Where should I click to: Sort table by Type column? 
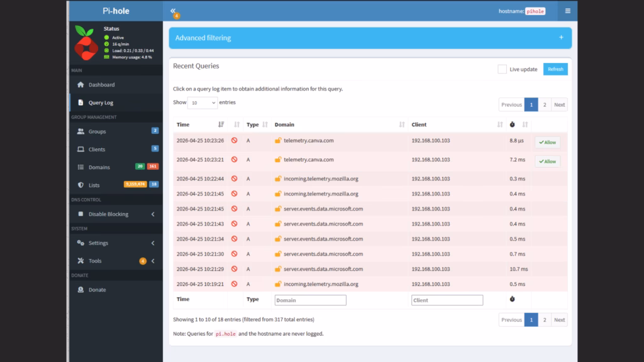tap(265, 124)
